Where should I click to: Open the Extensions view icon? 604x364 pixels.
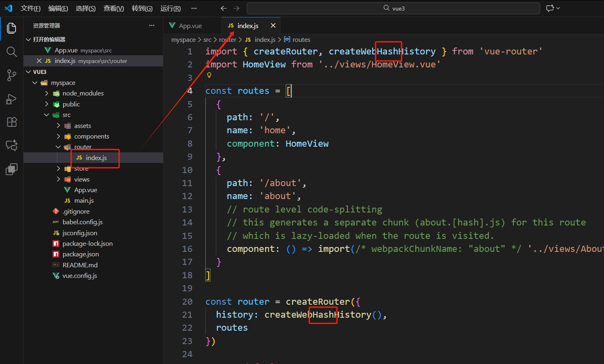click(x=11, y=122)
